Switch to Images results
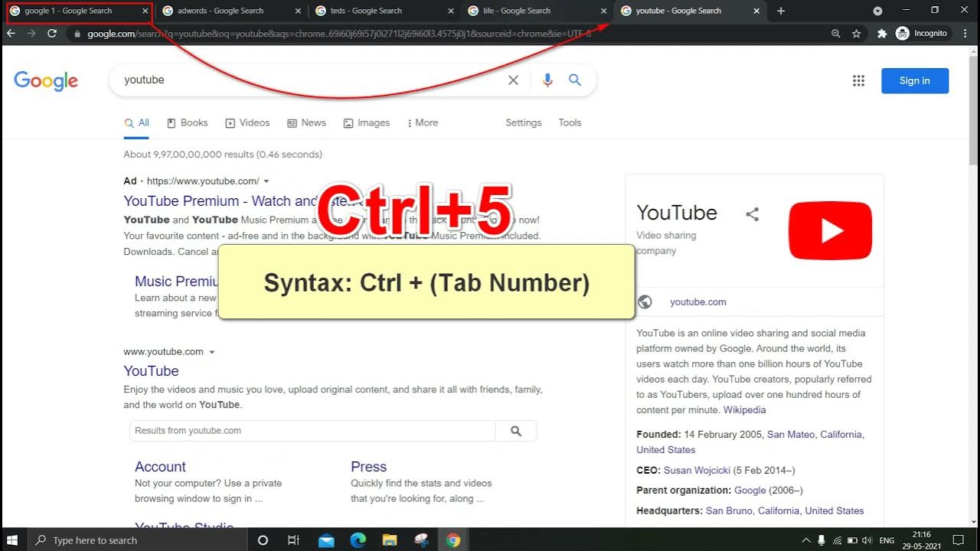Screen dimensions: 980x551 [x=367, y=123]
